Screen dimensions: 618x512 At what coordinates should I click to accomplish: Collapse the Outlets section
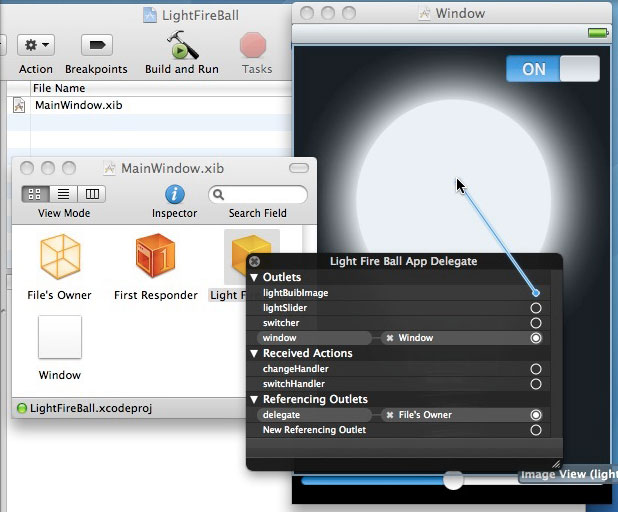pyautogui.click(x=254, y=277)
